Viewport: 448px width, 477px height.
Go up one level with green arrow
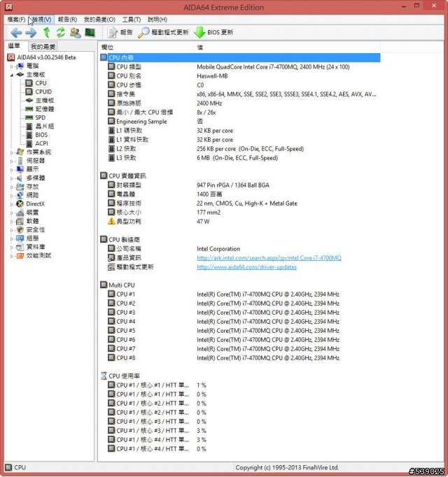47,33
